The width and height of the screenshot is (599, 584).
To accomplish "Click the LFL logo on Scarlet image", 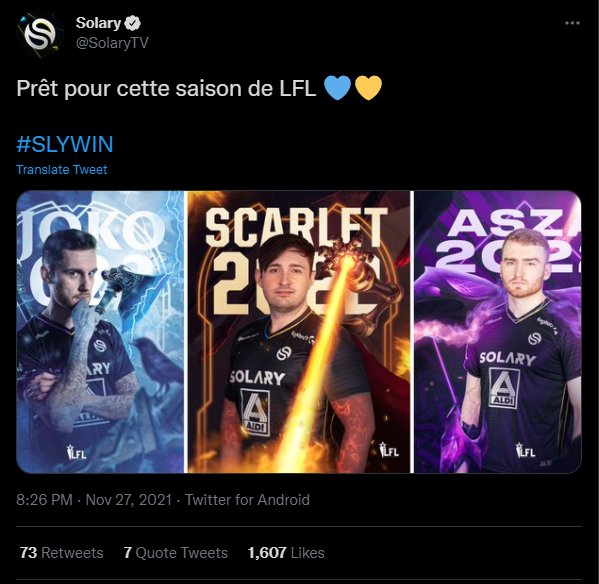I will pyautogui.click(x=389, y=450).
